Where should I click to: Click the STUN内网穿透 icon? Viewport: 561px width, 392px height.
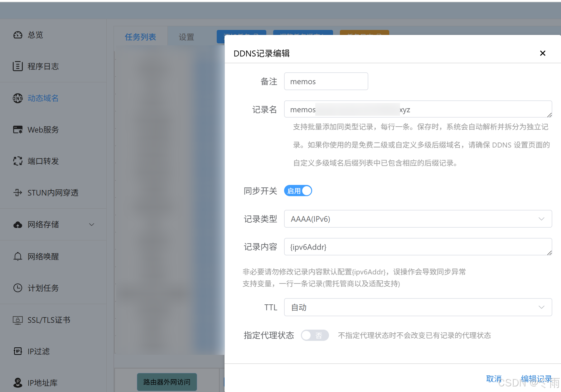pyautogui.click(x=18, y=193)
